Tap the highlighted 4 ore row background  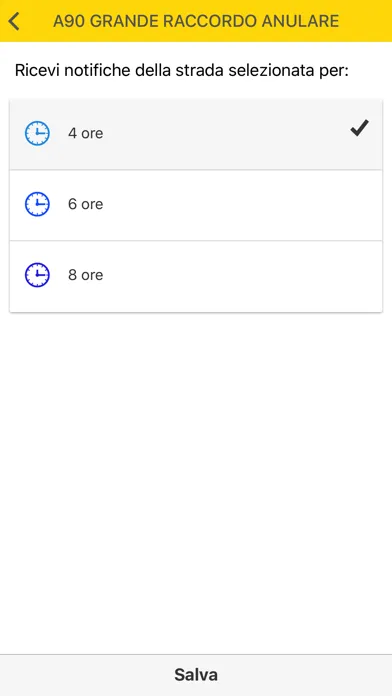tap(222, 134)
